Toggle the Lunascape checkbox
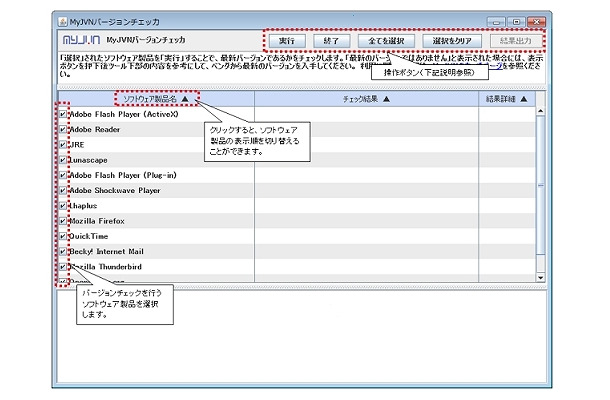The image size is (610, 400). coord(63,160)
